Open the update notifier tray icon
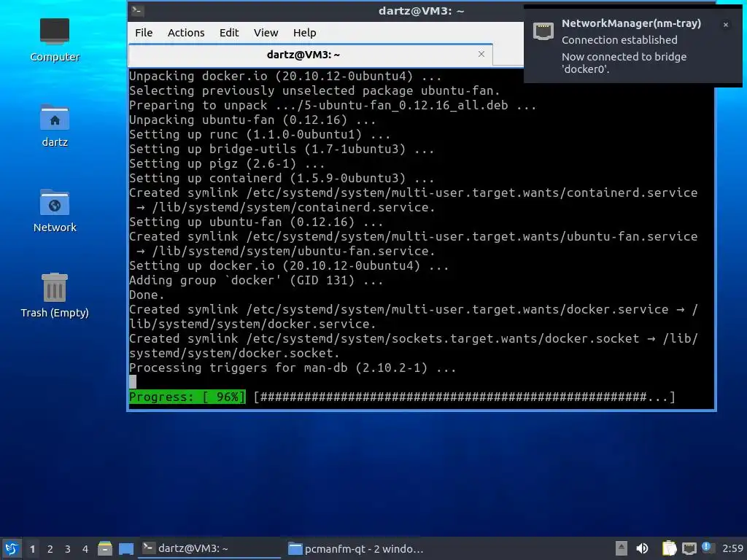This screenshot has width=747, height=560. pos(708,548)
